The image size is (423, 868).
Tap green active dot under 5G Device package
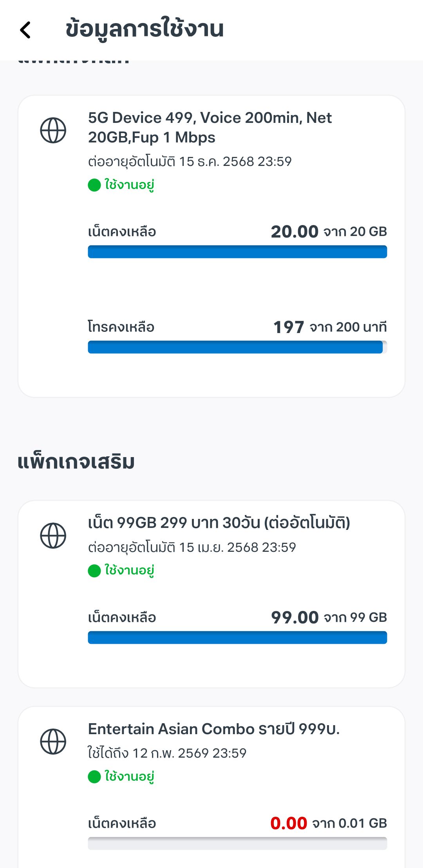[x=94, y=185]
